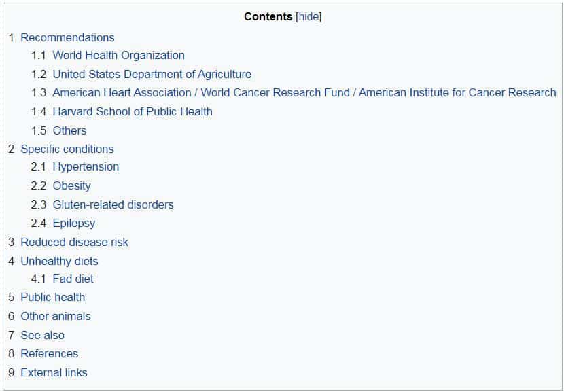The width and height of the screenshot is (564, 392).
Task: Jump to Harvard School of Public Health
Action: pyautogui.click(x=133, y=111)
